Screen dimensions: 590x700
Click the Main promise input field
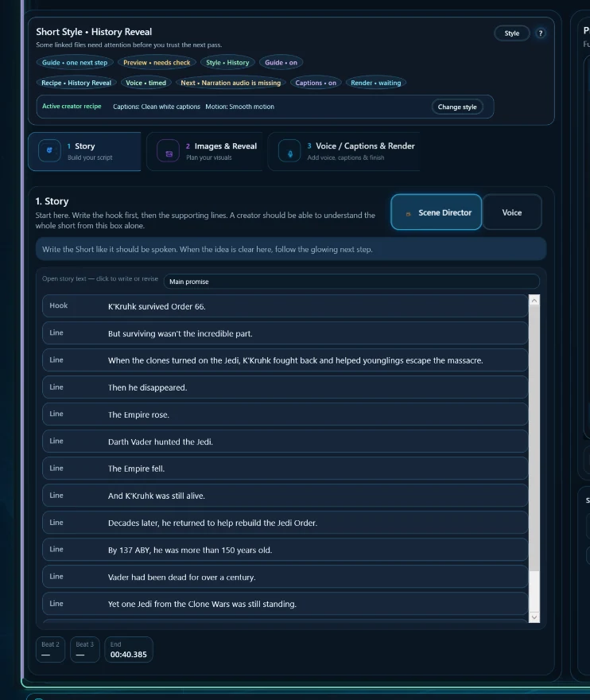(x=351, y=282)
